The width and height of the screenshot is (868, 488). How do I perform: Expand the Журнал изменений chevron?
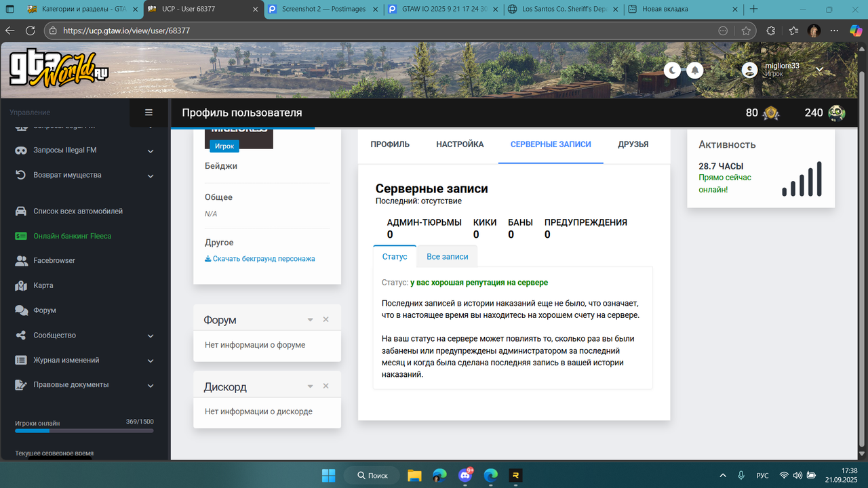151,361
